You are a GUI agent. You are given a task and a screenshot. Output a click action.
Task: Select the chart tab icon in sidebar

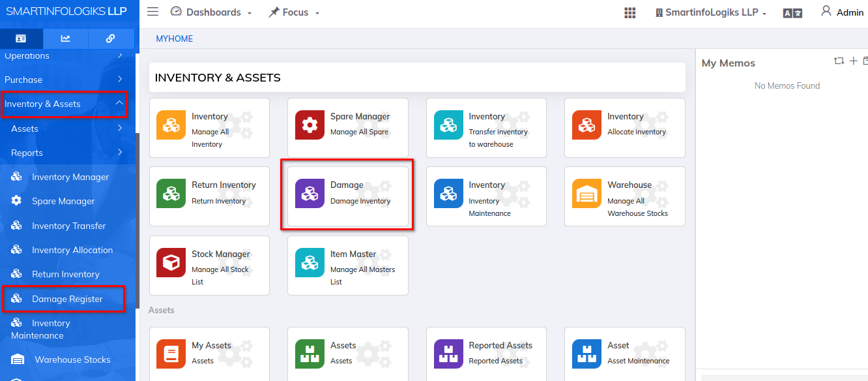[65, 38]
